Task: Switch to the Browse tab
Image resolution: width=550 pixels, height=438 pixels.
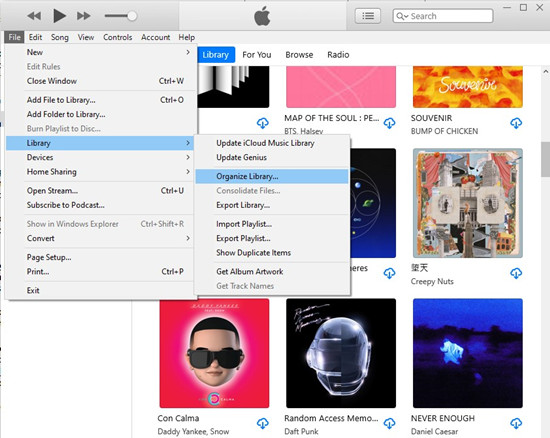Action: [299, 55]
